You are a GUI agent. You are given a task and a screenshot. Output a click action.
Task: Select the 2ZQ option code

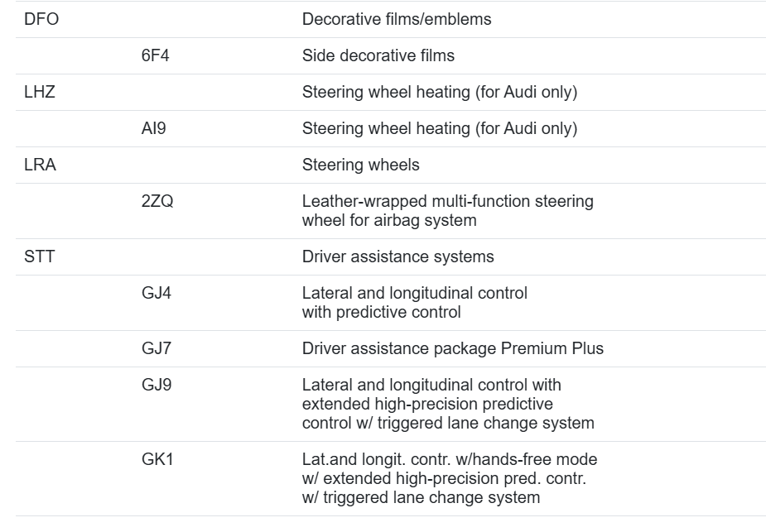(157, 201)
